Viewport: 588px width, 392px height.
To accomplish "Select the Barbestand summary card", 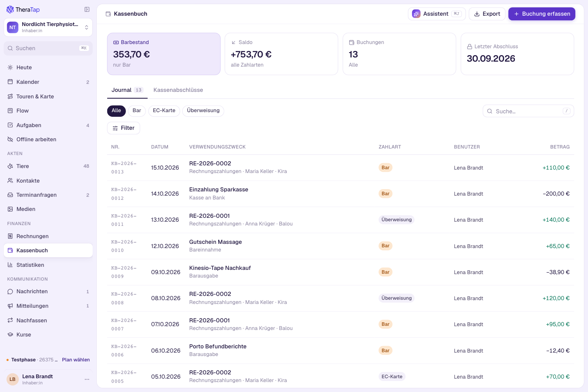I will point(164,54).
